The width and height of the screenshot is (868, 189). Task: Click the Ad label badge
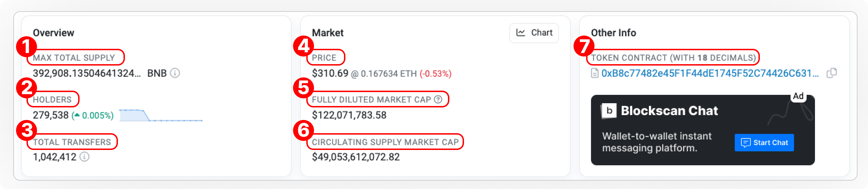click(798, 96)
